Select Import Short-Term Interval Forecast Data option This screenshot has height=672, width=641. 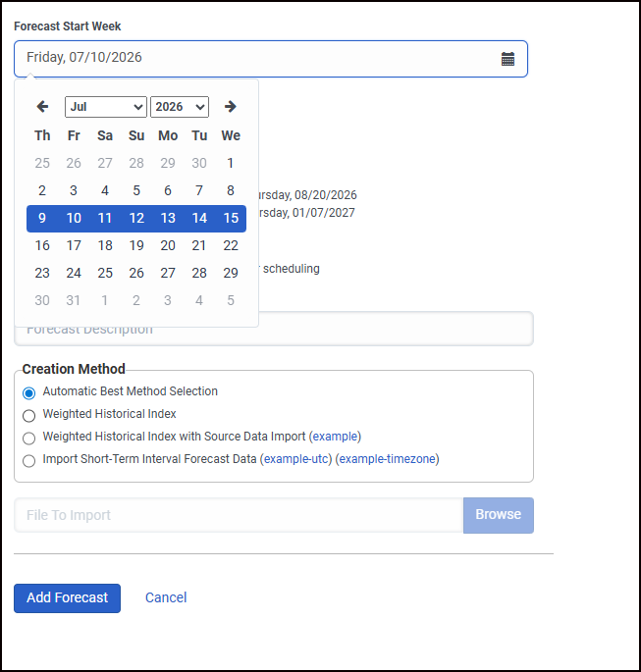pyautogui.click(x=29, y=460)
